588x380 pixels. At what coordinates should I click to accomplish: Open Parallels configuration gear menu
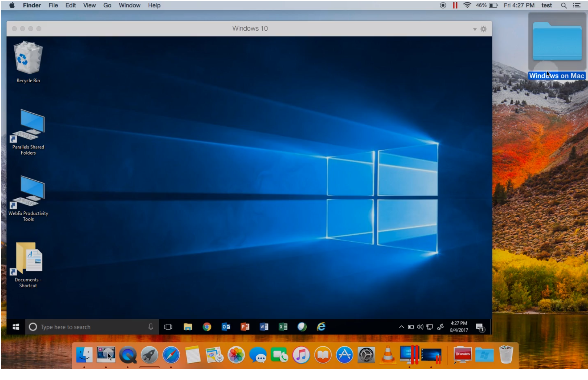pyautogui.click(x=484, y=29)
